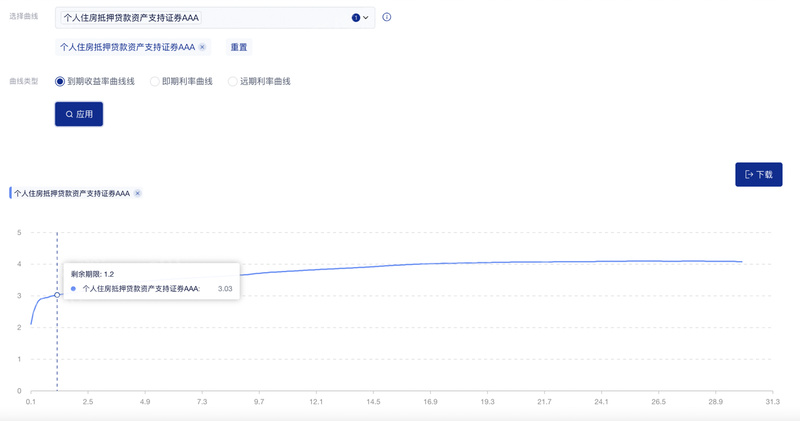Expand the curve selector dropdown chevron
This screenshot has width=800, height=421.
[x=366, y=17]
